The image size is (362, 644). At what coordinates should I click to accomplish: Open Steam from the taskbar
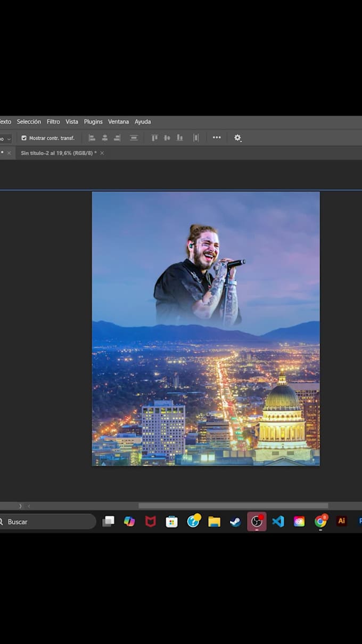tap(235, 521)
